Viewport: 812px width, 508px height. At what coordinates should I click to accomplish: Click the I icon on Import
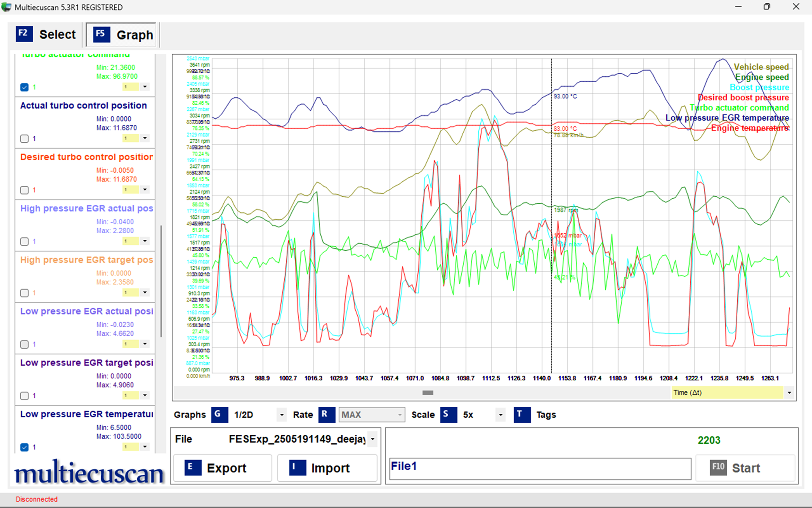point(298,467)
